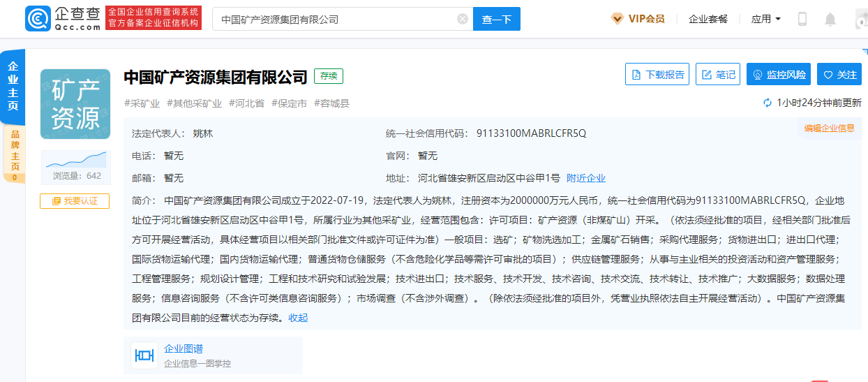The image size is (868, 382).
Task: Open the #其他采矿业 tag
Action: click(194, 103)
